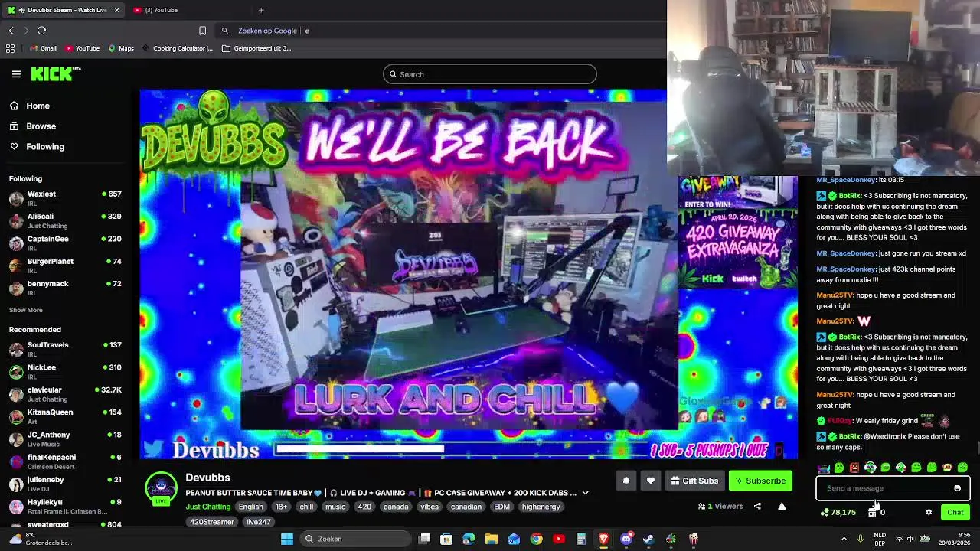Open Steam from the taskbar
980x551 pixels.
click(x=648, y=539)
